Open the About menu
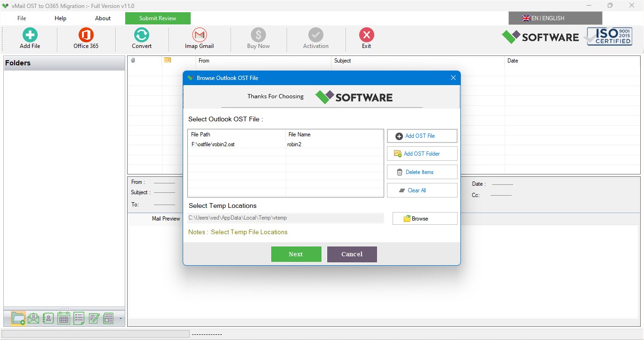644x340 pixels. pyautogui.click(x=103, y=18)
